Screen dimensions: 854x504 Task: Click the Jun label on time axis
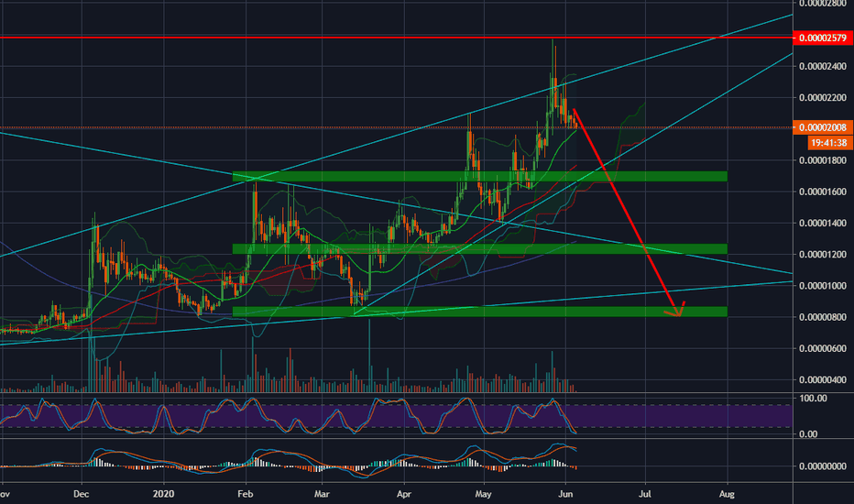pos(565,494)
